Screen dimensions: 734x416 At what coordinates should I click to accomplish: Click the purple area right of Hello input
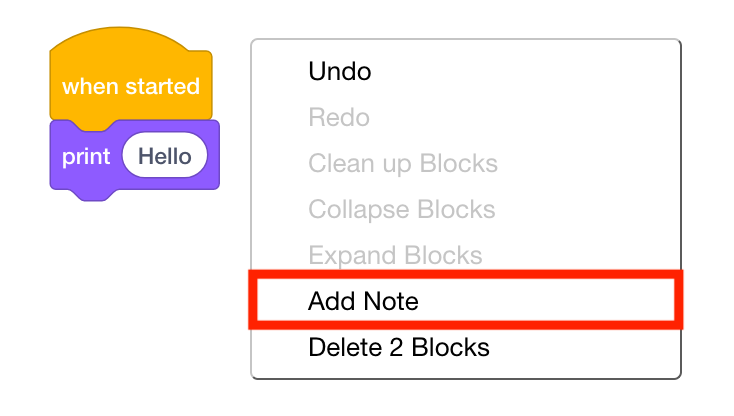pyautogui.click(x=213, y=157)
